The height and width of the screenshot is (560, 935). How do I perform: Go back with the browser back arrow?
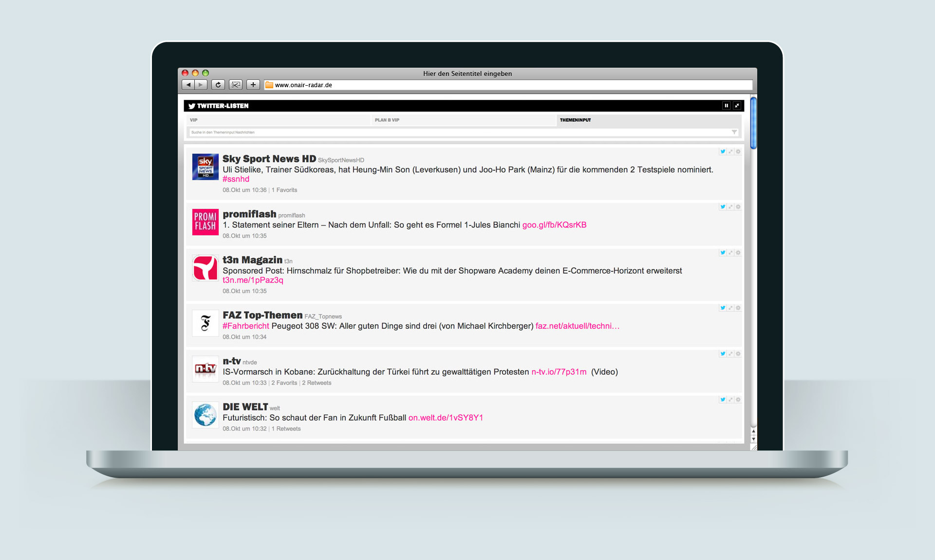[x=188, y=85]
